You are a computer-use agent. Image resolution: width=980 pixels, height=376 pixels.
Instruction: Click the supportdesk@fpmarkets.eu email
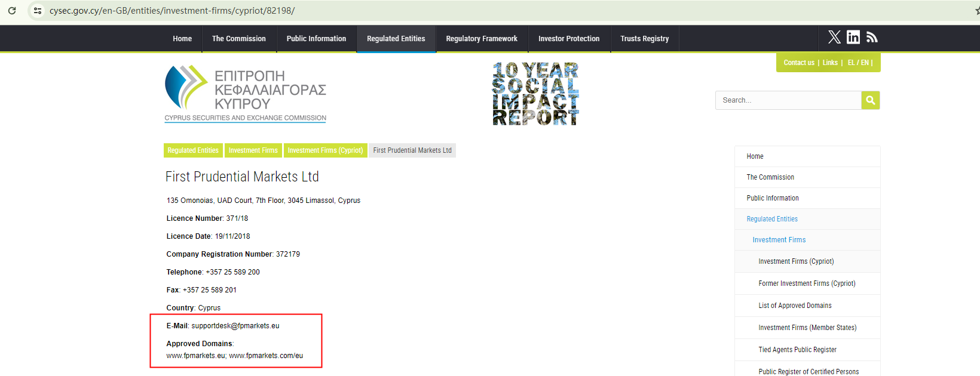[x=235, y=326]
